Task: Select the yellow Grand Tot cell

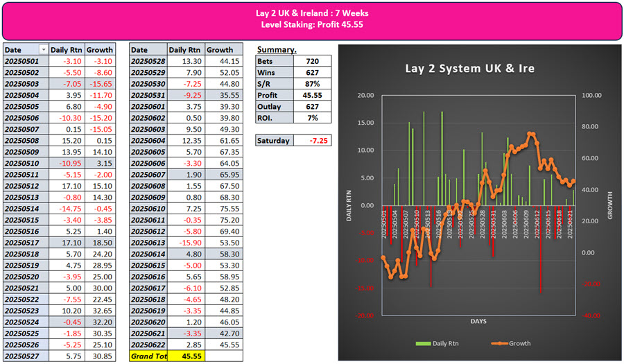Action: 148,356
